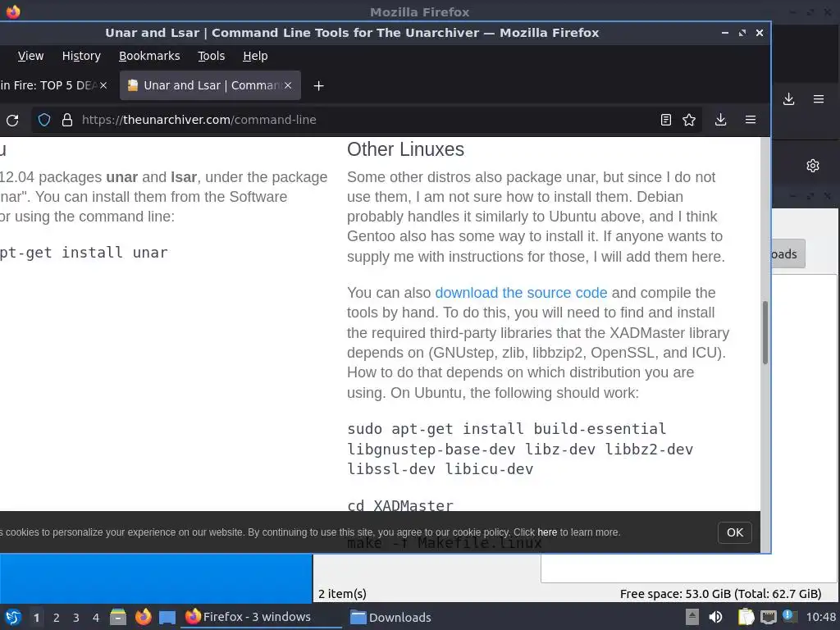Switch to virtual desktop 3
The height and width of the screenshot is (630, 840).
(x=76, y=617)
